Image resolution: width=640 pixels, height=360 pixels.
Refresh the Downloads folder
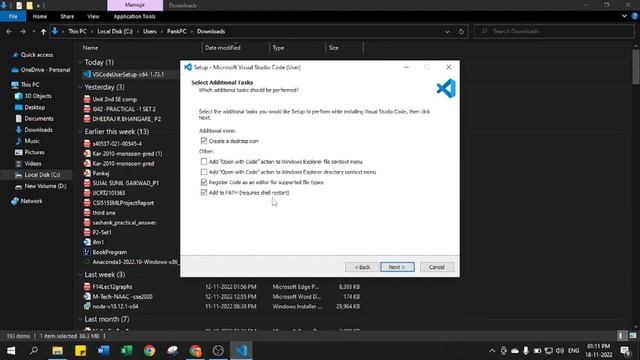pos(461,31)
